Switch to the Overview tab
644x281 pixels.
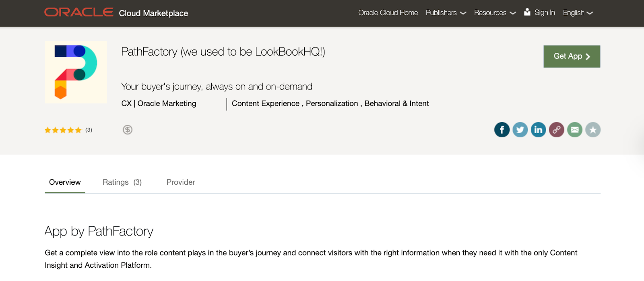[65, 182]
